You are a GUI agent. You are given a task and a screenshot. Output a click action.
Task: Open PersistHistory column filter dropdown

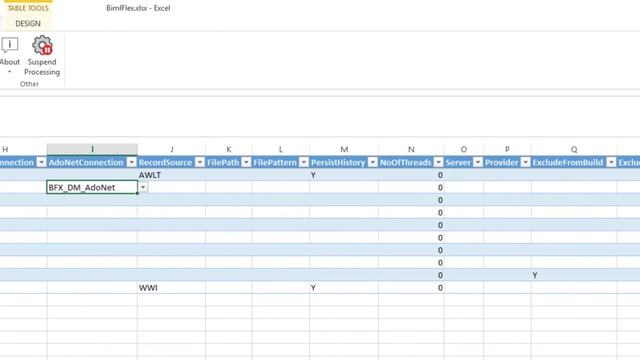pos(373,162)
